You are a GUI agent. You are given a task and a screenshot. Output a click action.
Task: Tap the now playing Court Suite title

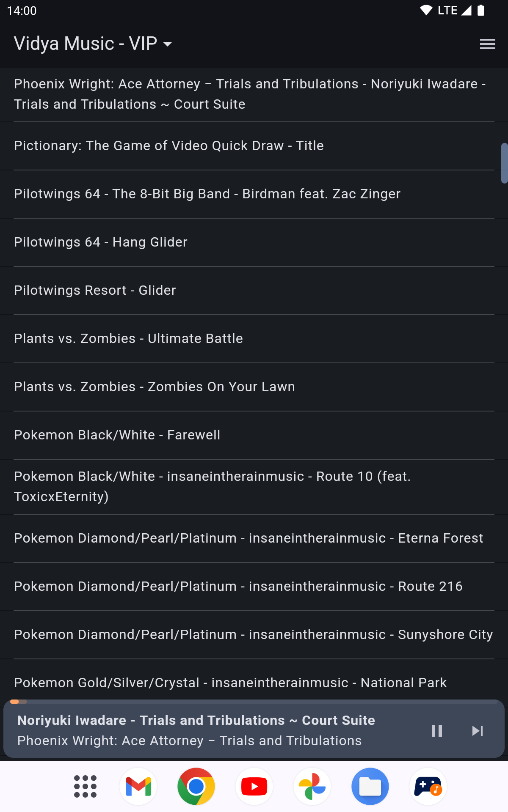[x=196, y=721]
